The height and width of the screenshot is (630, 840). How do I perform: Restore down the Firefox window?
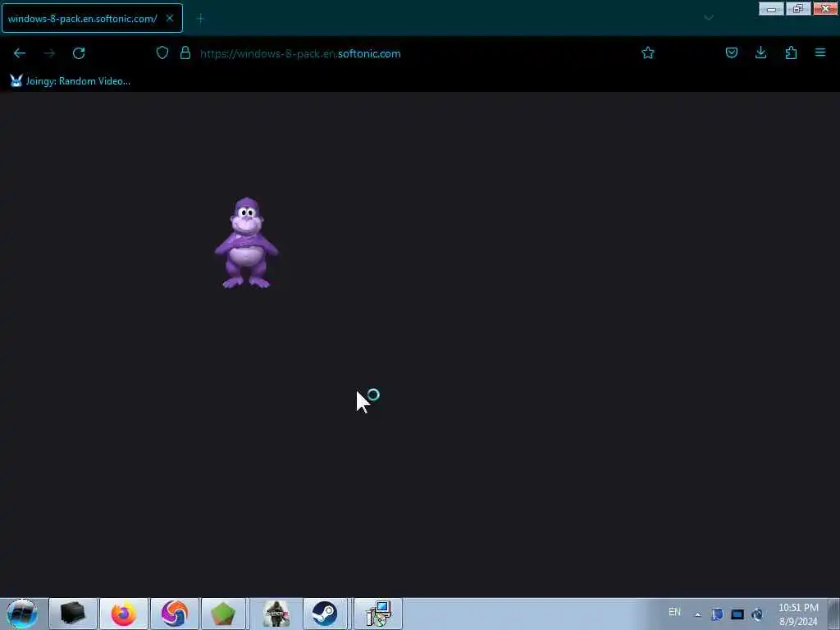tap(798, 9)
